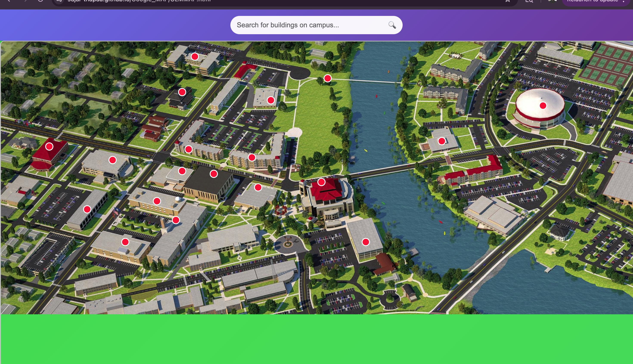633x364 pixels.
Task: Select marker on the gray building below the black roof
Action: (x=258, y=188)
